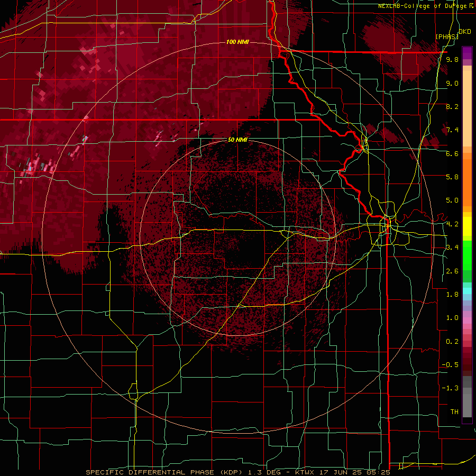
Task: Click the 7.4 value on color scale
Action: [452, 130]
